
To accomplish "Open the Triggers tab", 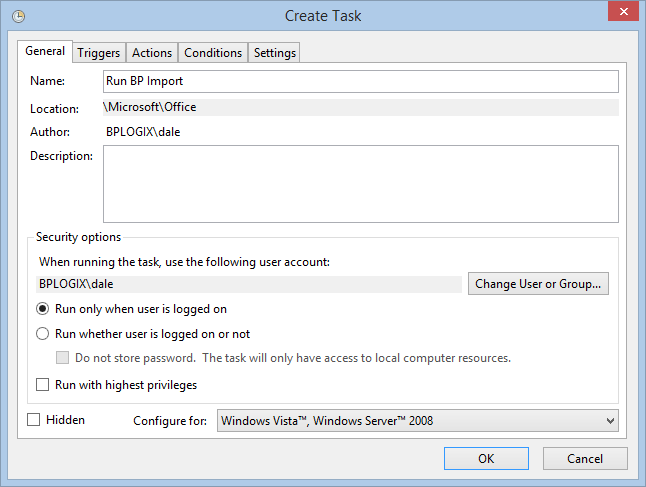I will click(98, 53).
